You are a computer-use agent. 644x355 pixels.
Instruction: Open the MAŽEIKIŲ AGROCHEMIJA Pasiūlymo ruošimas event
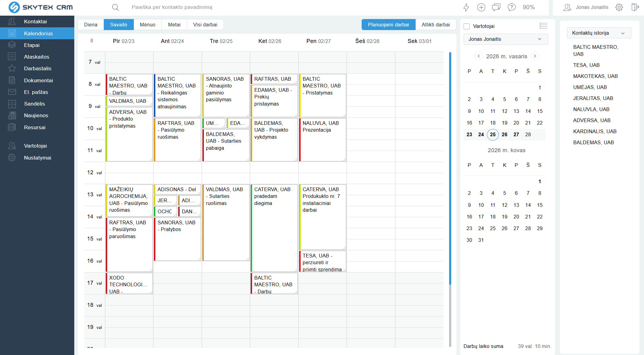pos(129,200)
